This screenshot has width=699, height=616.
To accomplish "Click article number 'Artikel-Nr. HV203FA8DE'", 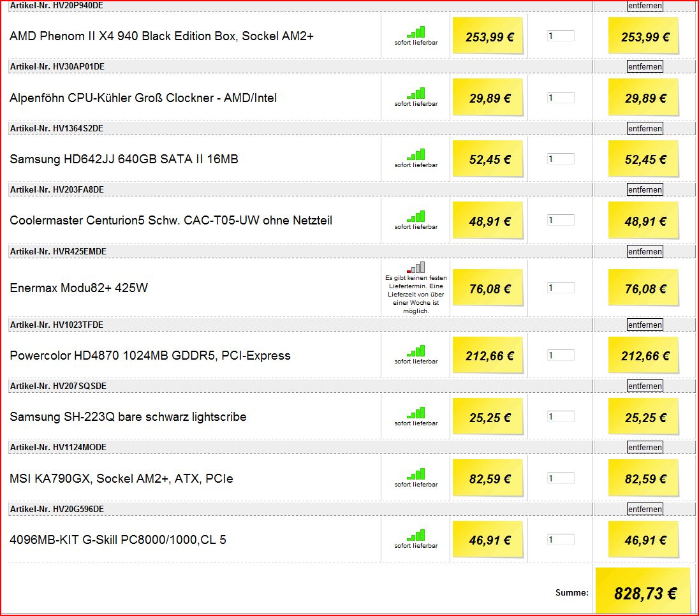I will (x=57, y=189).
